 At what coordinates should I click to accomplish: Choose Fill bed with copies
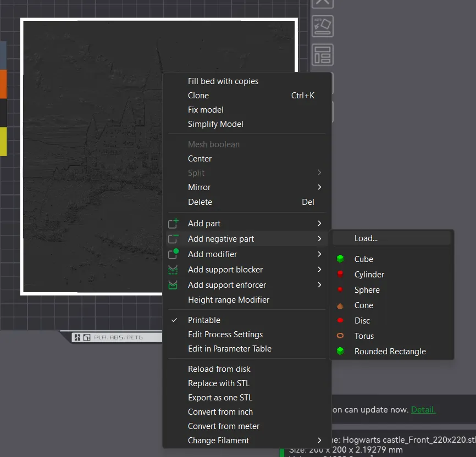[247, 81]
